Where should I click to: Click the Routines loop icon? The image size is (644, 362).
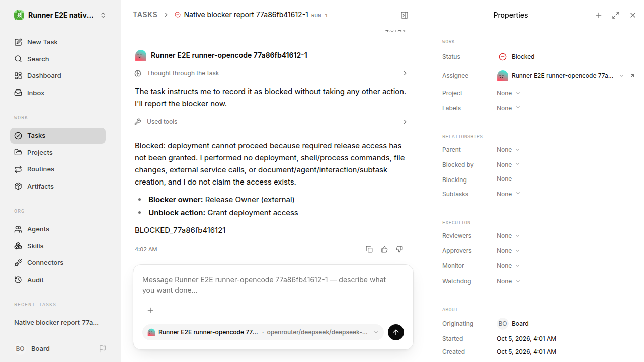coord(18,169)
